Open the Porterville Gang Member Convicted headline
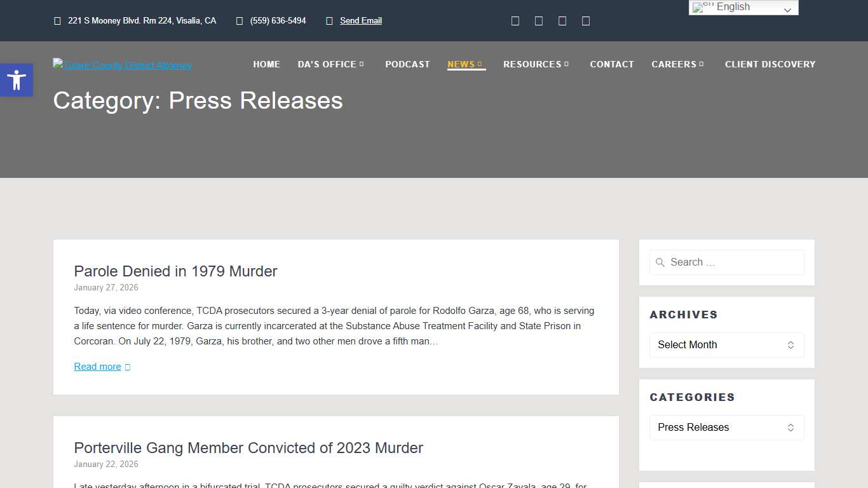Viewport: 868px width, 488px height. pos(248,448)
